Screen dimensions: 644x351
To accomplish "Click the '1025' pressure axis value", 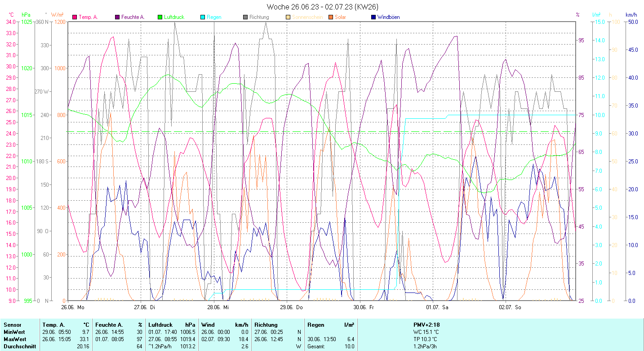I will tap(27, 22).
